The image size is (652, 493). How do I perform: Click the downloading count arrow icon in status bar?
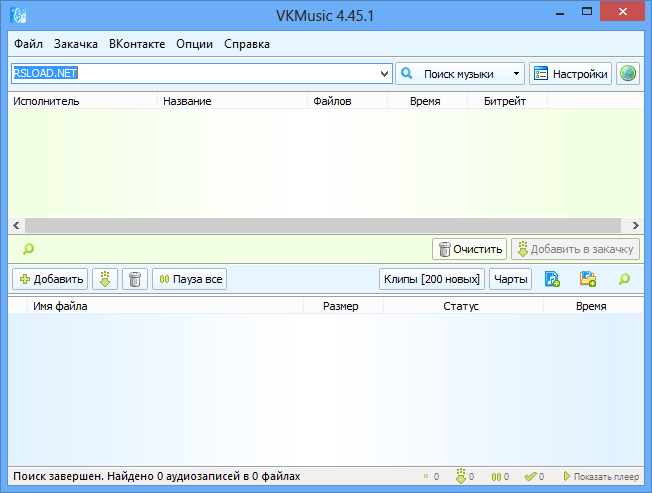point(461,476)
